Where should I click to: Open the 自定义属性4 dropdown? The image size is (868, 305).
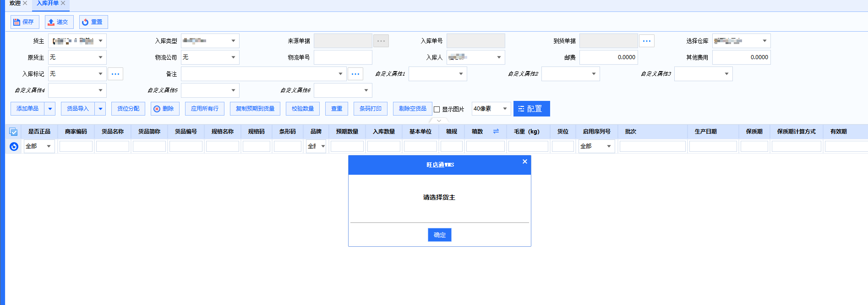coord(100,90)
